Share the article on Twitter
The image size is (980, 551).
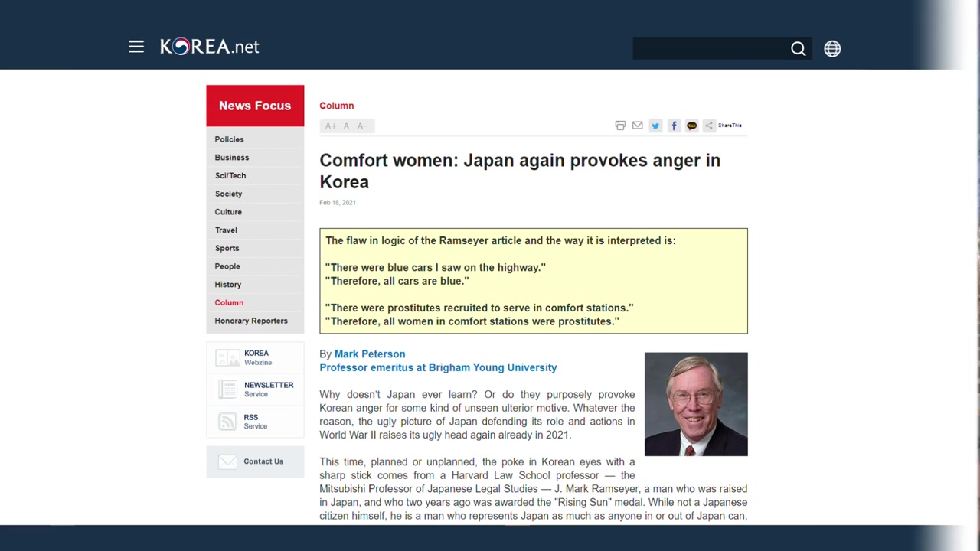click(x=655, y=126)
